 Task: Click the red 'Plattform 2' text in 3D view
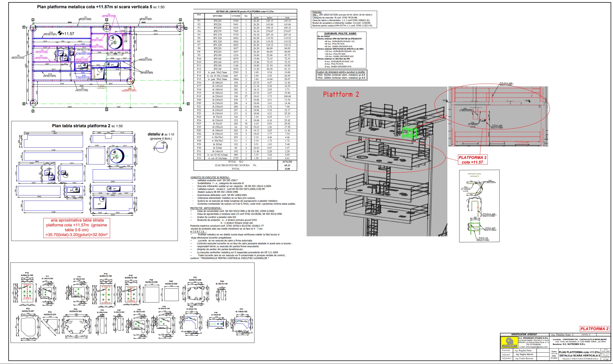[x=341, y=94]
